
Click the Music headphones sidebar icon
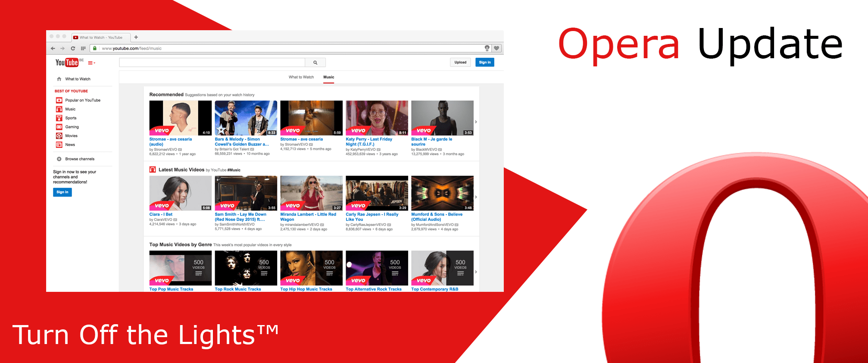(59, 109)
